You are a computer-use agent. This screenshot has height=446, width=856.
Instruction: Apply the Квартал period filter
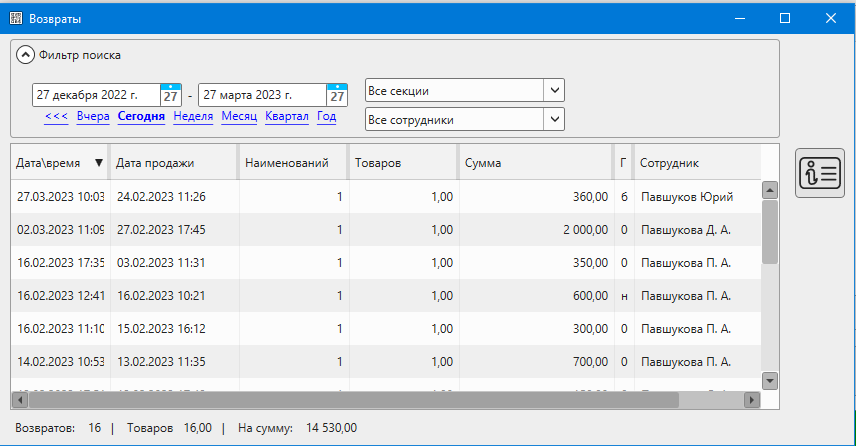click(x=287, y=116)
